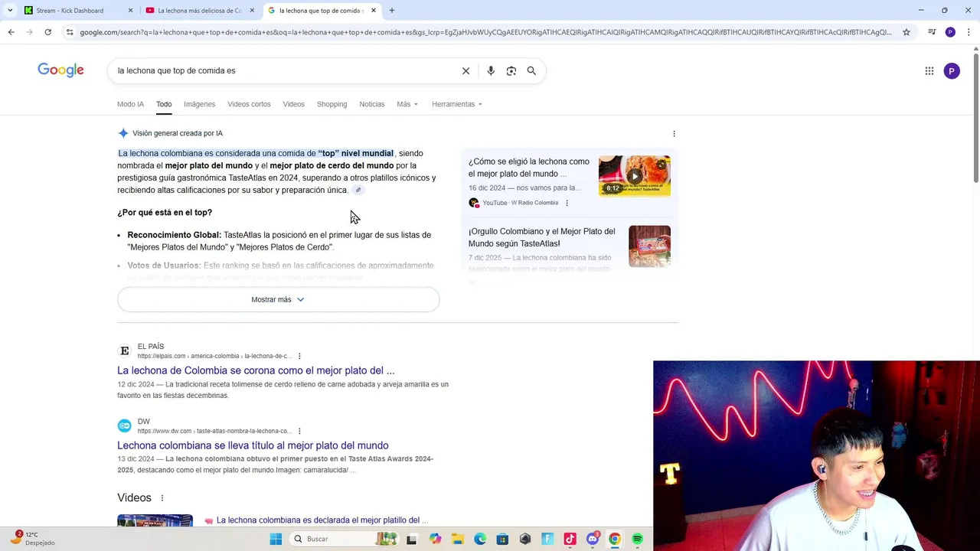Image resolution: width=980 pixels, height=551 pixels.
Task: Select the Noticias results tab
Action: [x=372, y=104]
